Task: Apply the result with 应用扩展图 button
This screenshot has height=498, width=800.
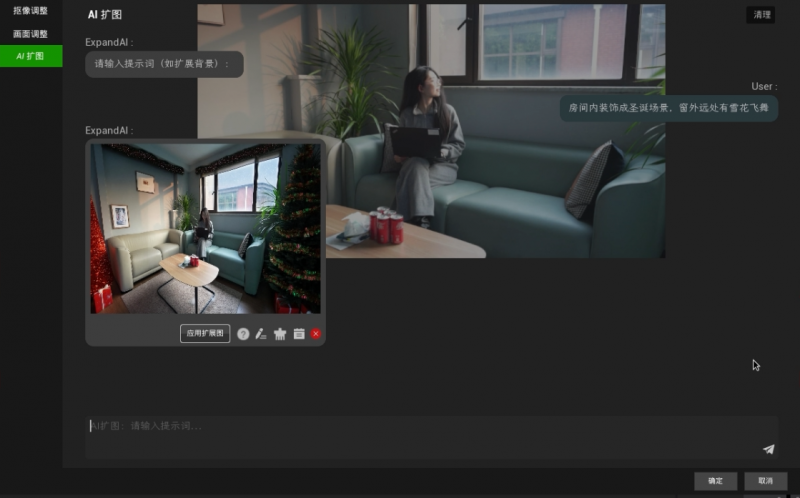Action: (205, 333)
